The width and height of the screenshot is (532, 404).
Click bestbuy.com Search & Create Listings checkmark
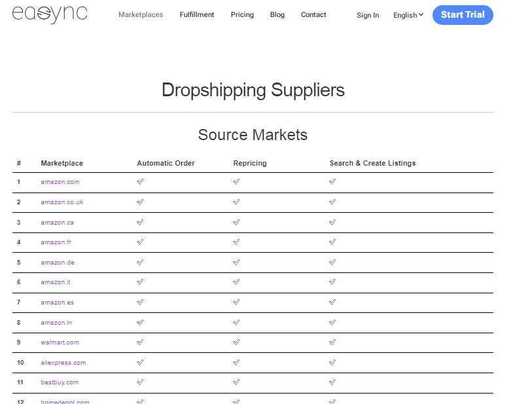(332, 382)
